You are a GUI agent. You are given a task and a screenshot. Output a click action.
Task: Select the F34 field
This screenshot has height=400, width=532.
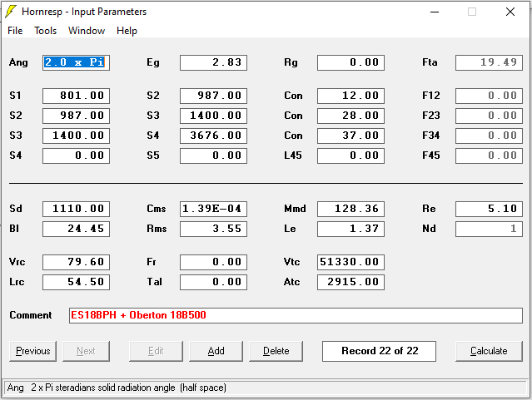(x=489, y=136)
